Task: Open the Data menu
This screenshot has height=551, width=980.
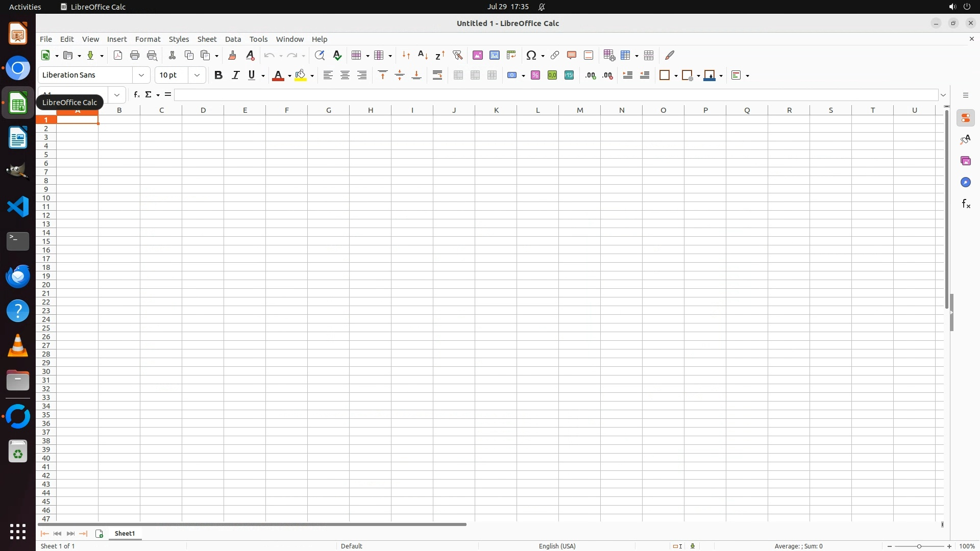Action: point(233,39)
